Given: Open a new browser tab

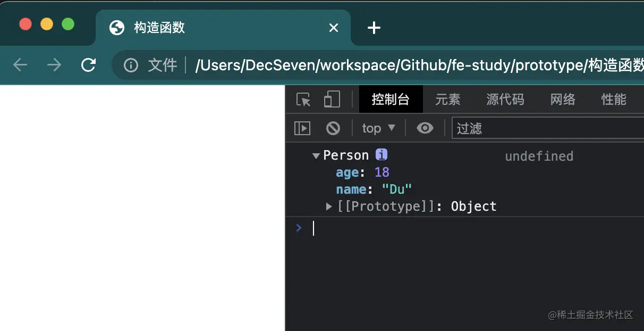Looking at the screenshot, I should pos(374,28).
